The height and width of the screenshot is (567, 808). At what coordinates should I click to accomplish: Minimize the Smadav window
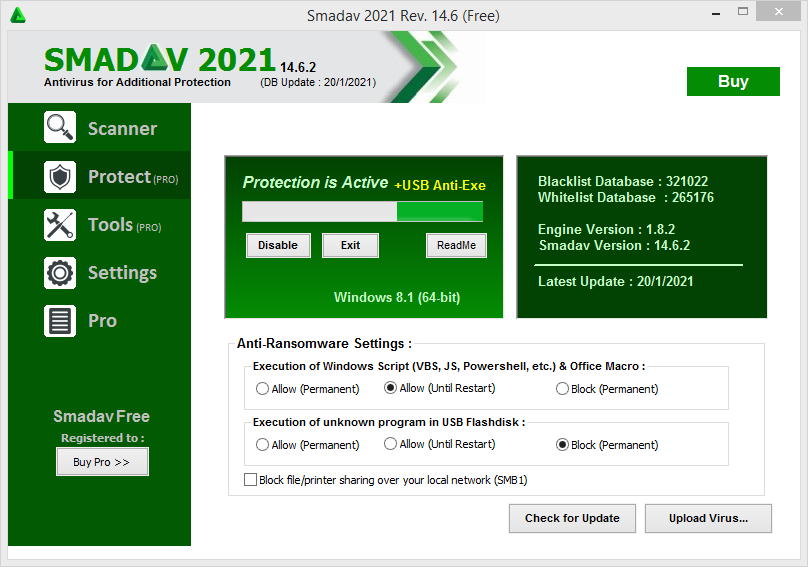[716, 14]
